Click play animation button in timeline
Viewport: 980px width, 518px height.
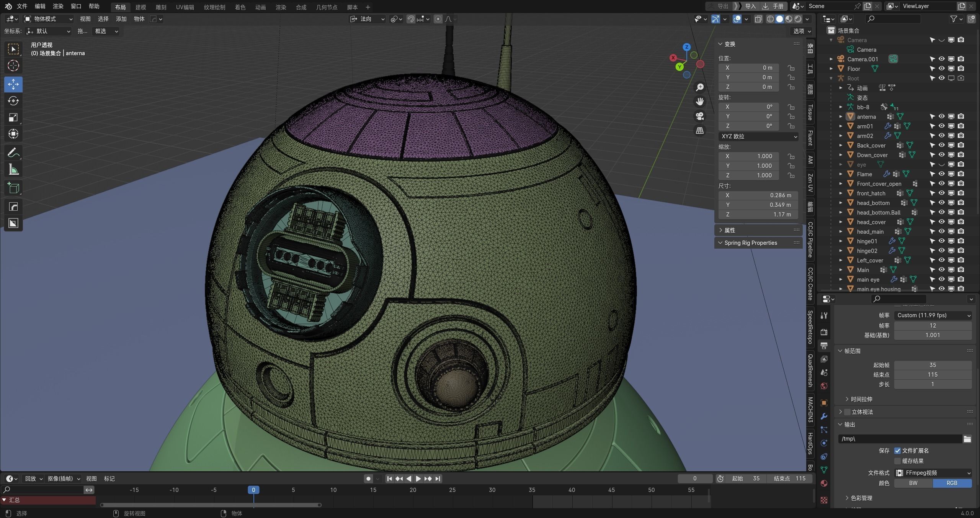pos(418,479)
